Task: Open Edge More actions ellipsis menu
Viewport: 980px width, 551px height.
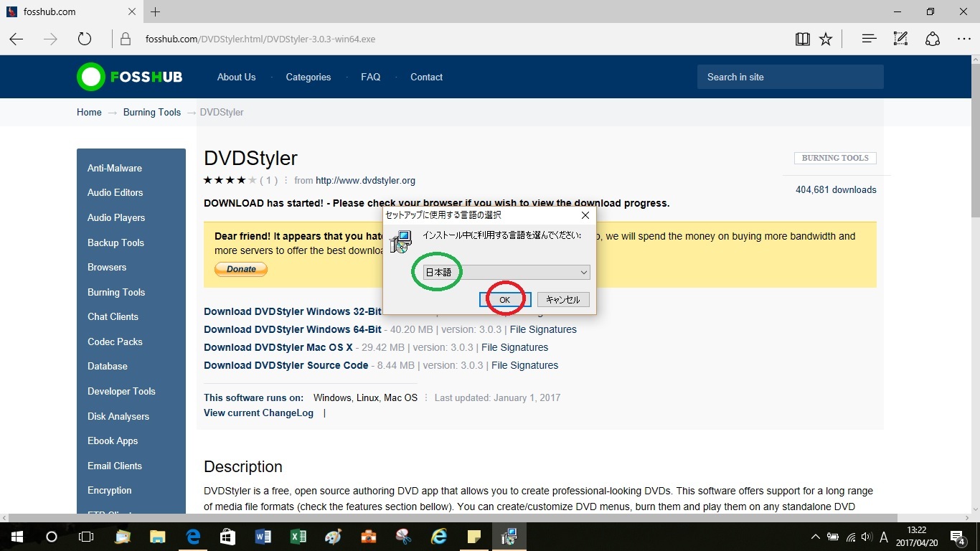Action: coord(963,39)
